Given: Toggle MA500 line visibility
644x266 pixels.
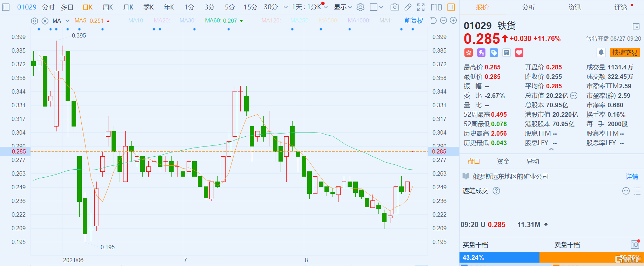Looking at the screenshot, I should [328, 21].
